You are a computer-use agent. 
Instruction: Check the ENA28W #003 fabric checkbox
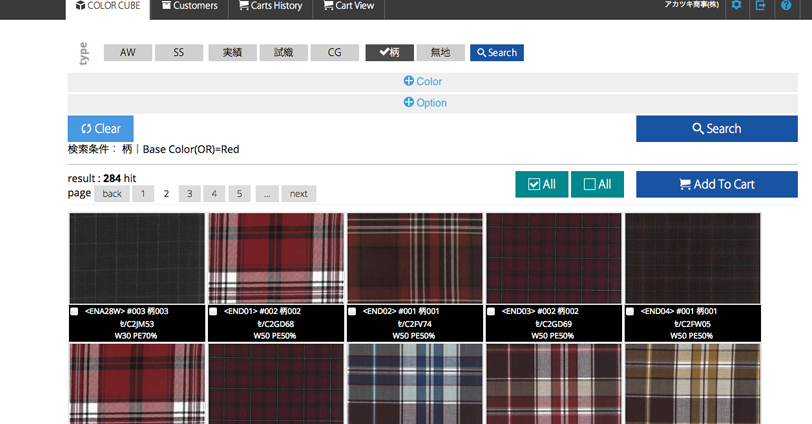tap(74, 311)
